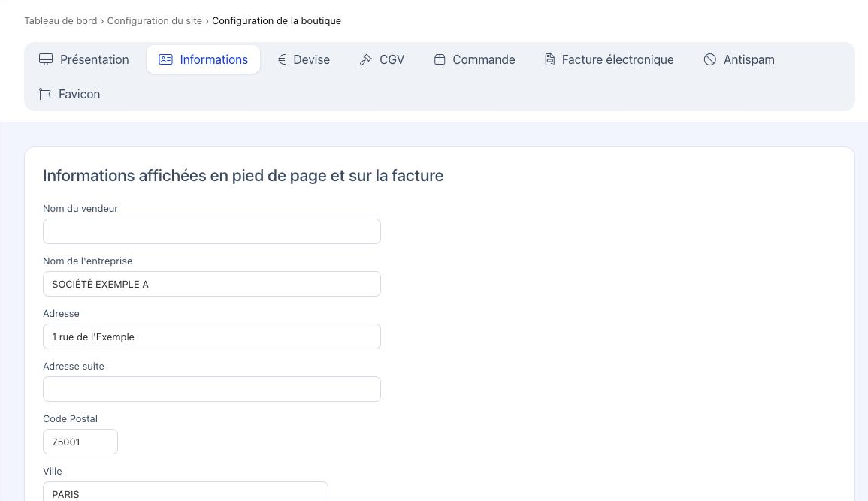Viewport: 868px width, 501px height.
Task: Click the Favicon flag icon
Action: (45, 94)
